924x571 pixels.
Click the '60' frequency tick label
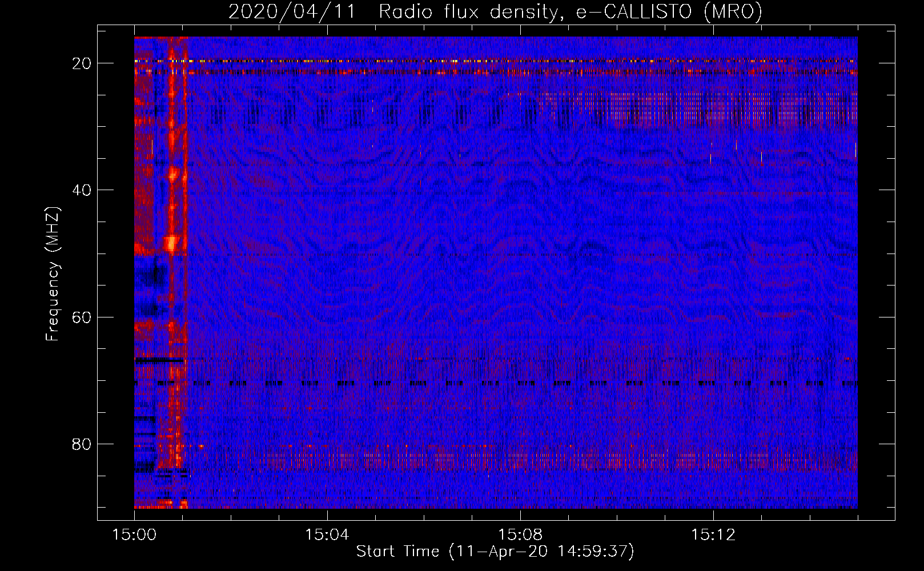coord(82,317)
